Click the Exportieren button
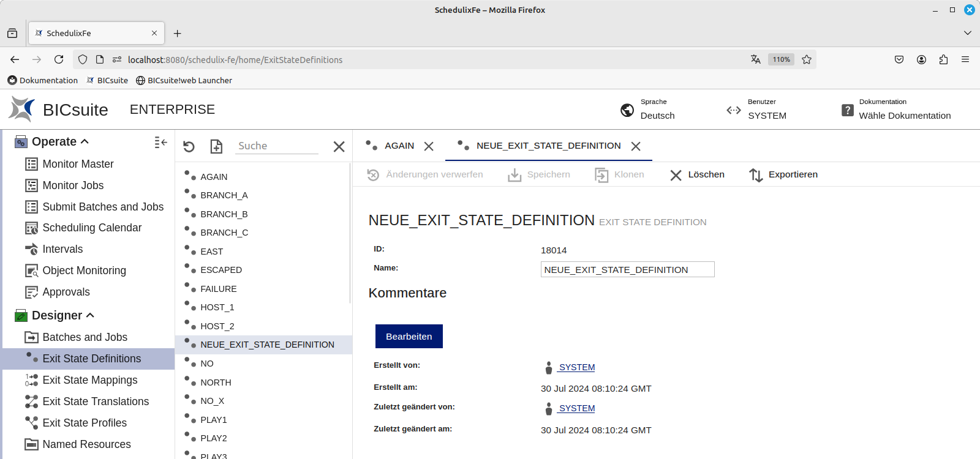The image size is (980, 459). pyautogui.click(x=783, y=174)
